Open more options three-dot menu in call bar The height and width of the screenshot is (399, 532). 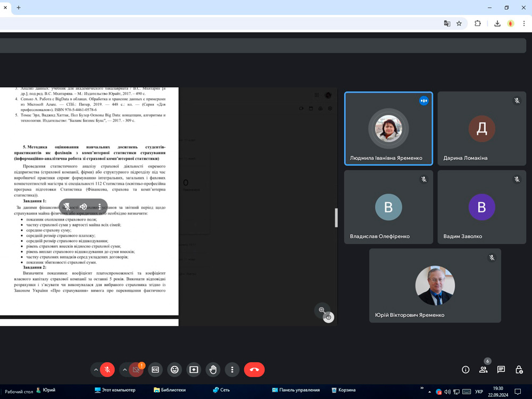pos(232,369)
